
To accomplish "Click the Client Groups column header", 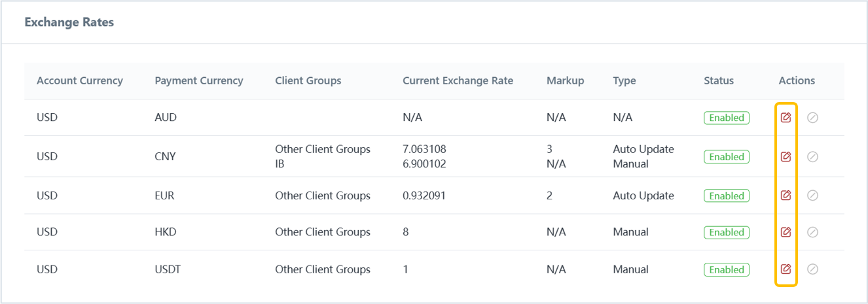I will (308, 81).
